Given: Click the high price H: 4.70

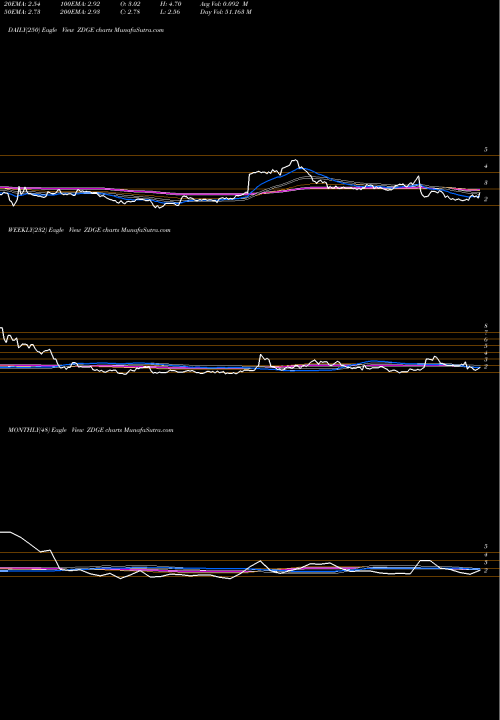Looking at the screenshot, I should click(171, 4).
